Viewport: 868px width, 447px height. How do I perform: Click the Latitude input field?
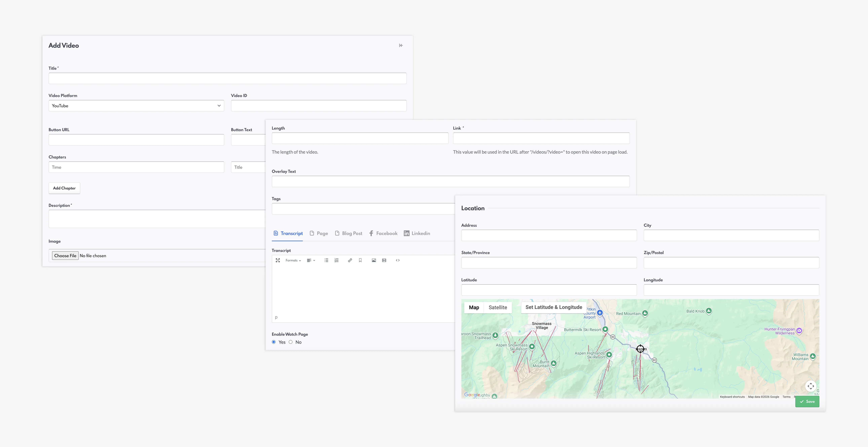click(549, 290)
